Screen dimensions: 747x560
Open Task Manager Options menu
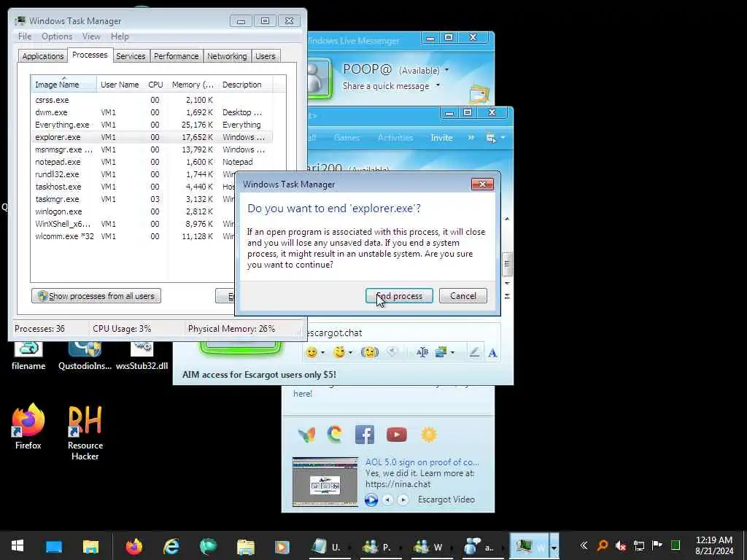[x=57, y=36]
